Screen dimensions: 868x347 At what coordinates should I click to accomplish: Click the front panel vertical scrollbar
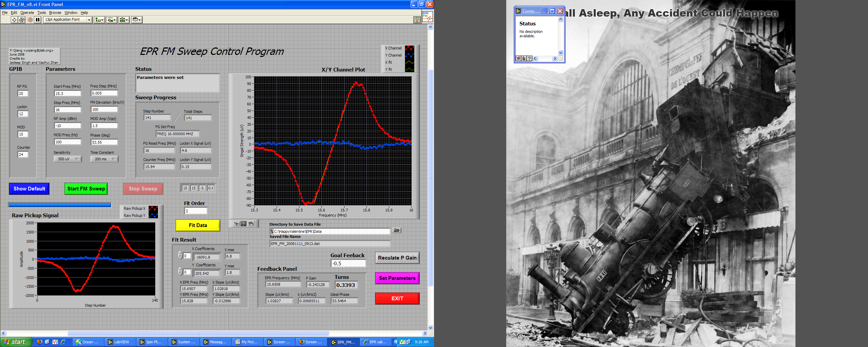tap(431, 177)
